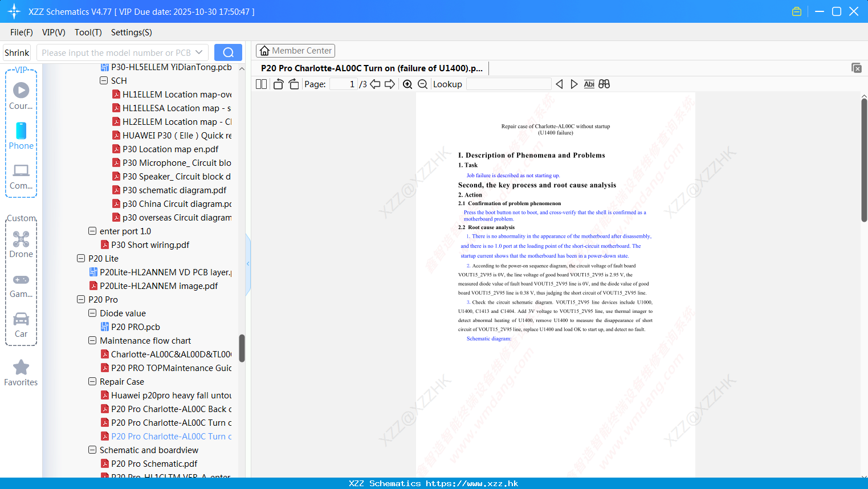Collapse the SCH folder
Screen dimensions: 868x489
point(104,81)
